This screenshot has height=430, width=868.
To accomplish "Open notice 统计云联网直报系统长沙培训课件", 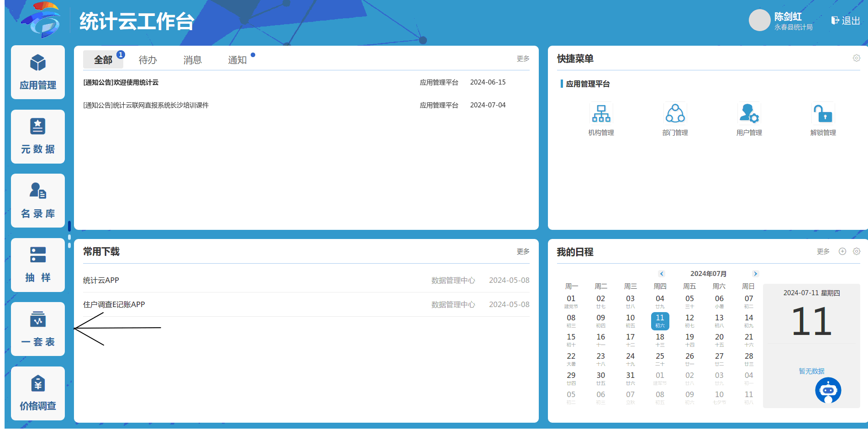I will [x=146, y=105].
